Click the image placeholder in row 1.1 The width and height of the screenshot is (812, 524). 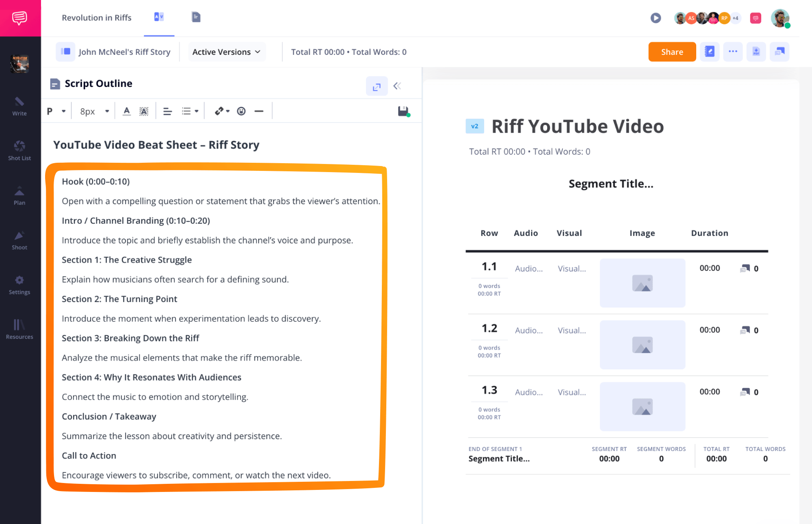(642, 283)
